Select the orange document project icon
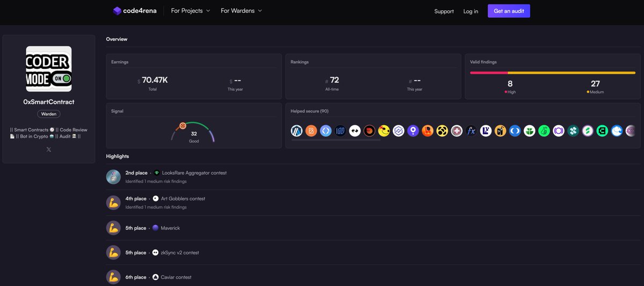 click(311, 131)
